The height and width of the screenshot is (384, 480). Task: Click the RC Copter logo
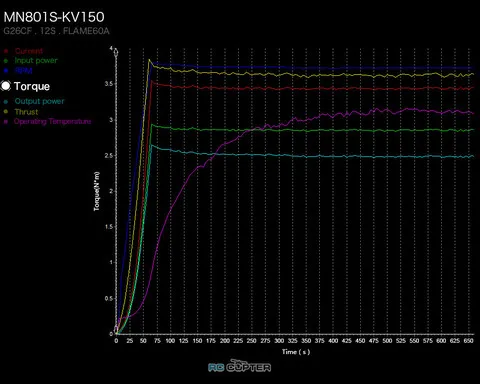240,366
